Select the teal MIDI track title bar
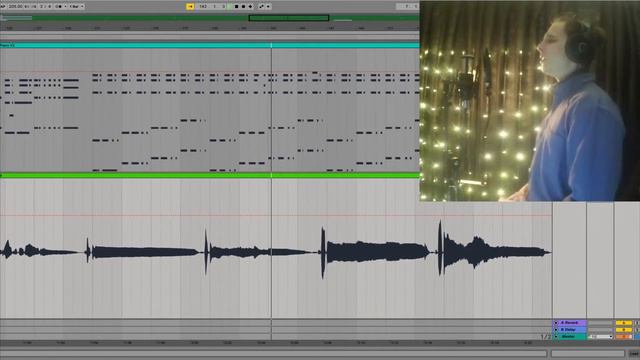 [x=210, y=45]
